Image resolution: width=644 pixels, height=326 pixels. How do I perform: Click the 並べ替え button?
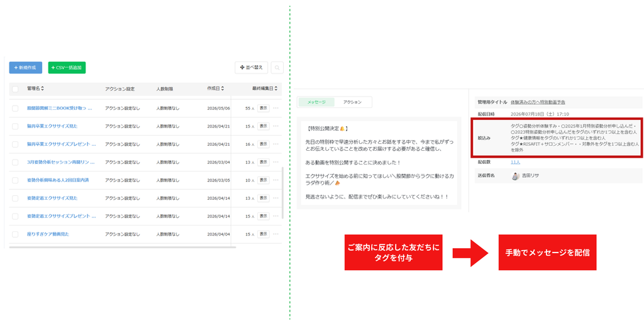[x=252, y=68]
